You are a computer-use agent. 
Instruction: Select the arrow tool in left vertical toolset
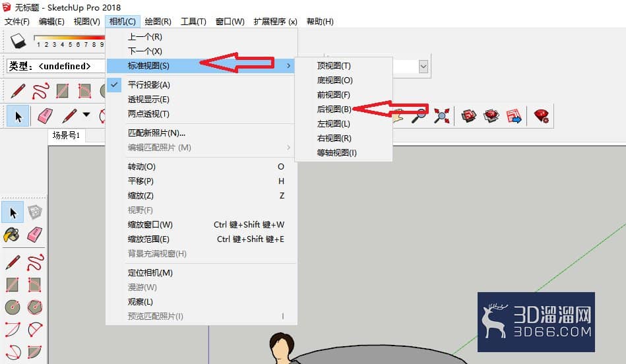point(13,212)
